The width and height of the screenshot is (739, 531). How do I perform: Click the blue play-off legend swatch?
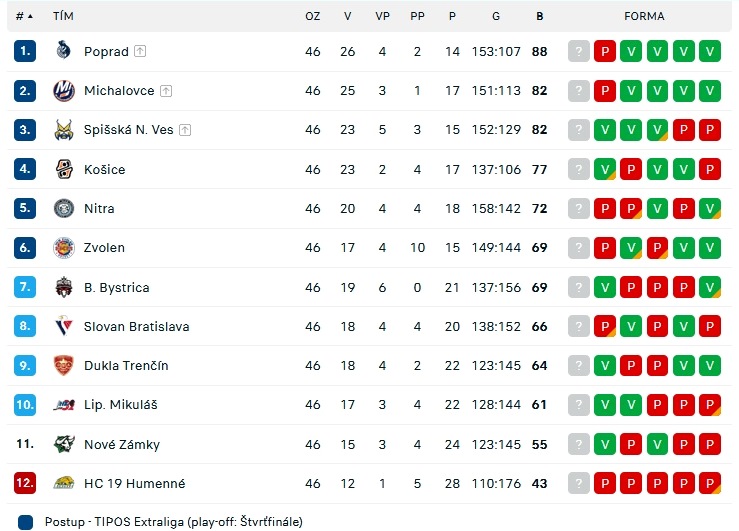click(25, 522)
